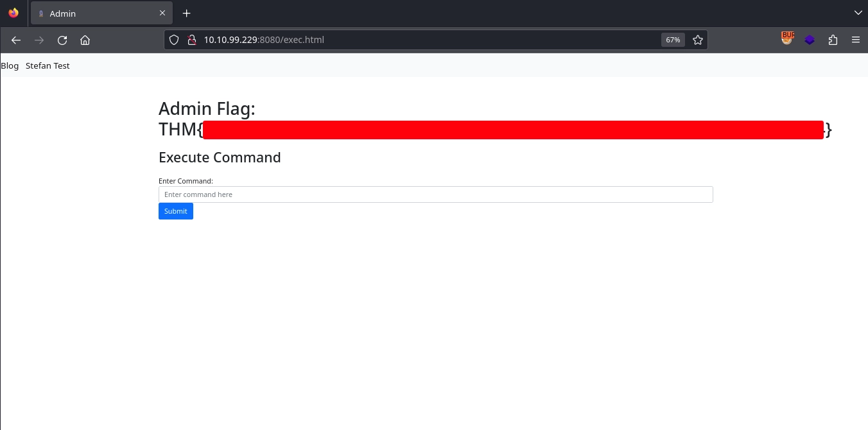Select the Admin browser tab
Screen dimensions: 868x430
coord(96,13)
